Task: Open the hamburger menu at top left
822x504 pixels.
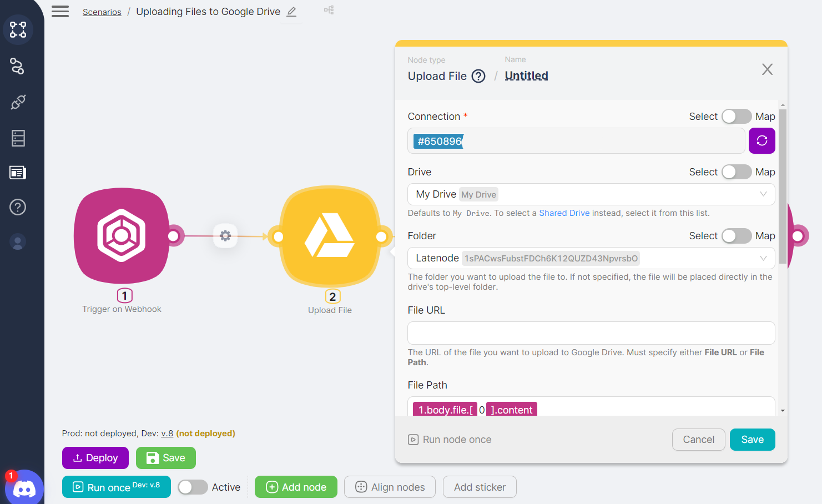Action: pyautogui.click(x=60, y=12)
